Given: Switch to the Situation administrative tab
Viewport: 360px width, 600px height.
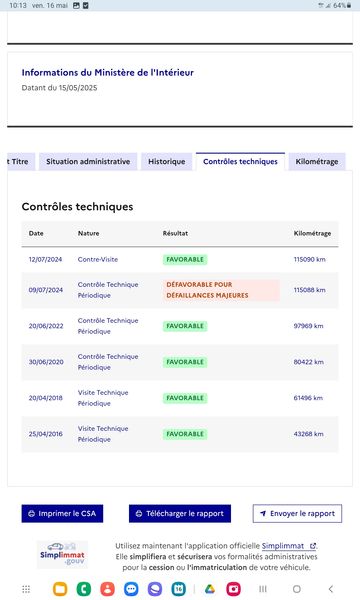Looking at the screenshot, I should (x=88, y=161).
